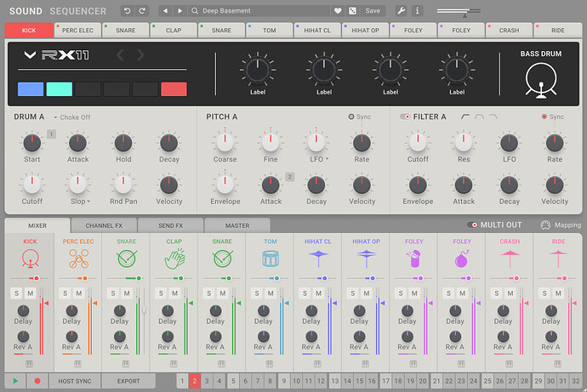The image size is (587, 392).
Task: Solo the Kick channel
Action: [x=16, y=293]
